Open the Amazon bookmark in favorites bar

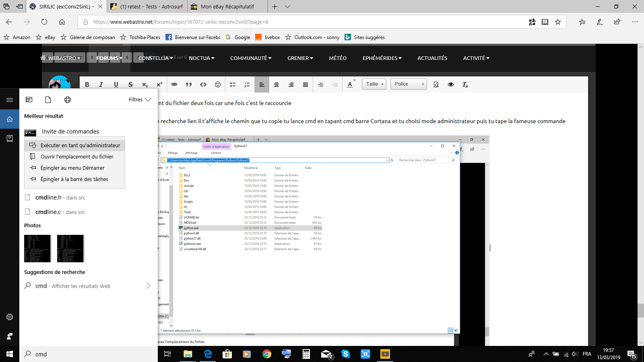17,37
